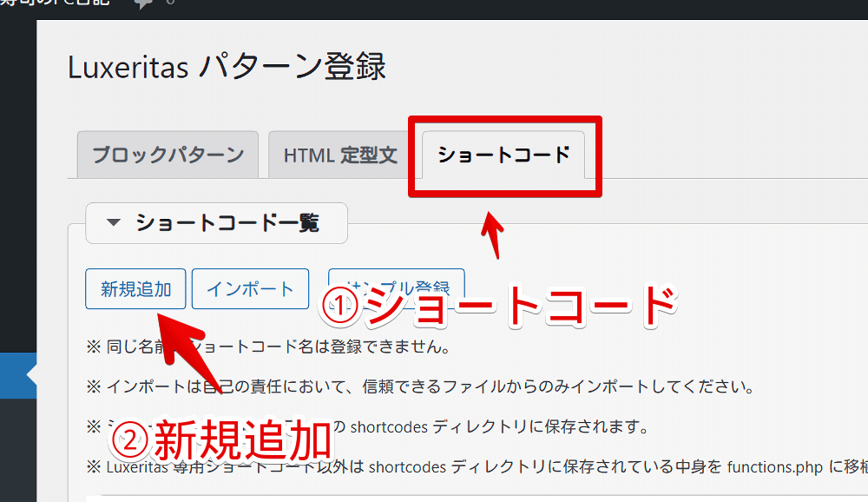Click the note ending ショートコード名は登録できません
Image resolution: width=868 pixels, height=502 pixels.
[269, 347]
